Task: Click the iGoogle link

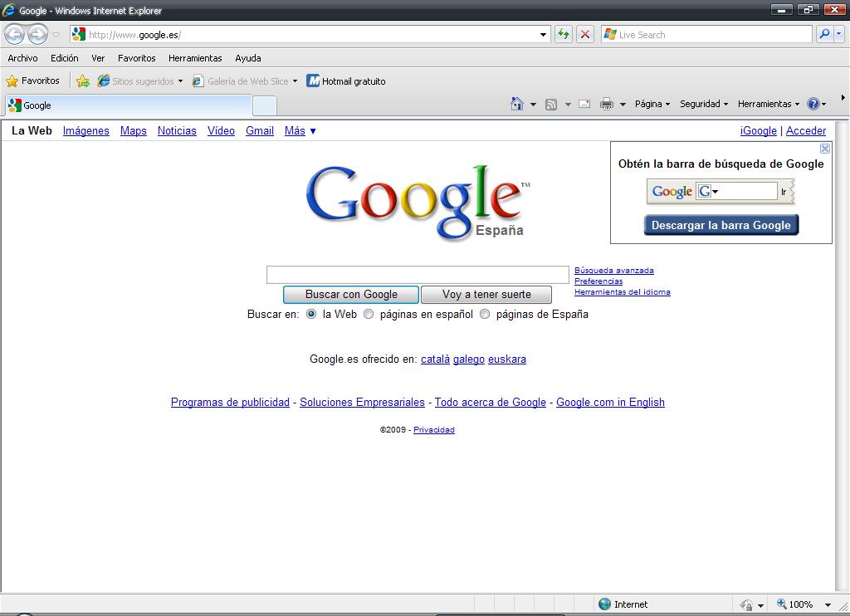Action: tap(759, 130)
